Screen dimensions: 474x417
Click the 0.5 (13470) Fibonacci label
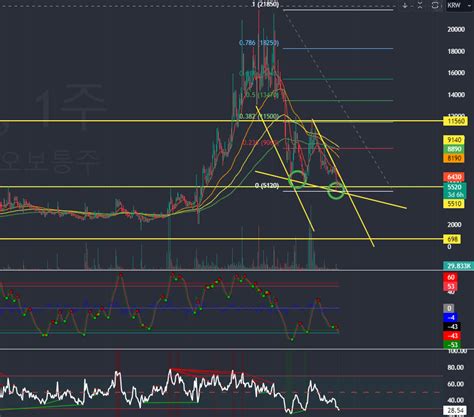click(262, 95)
